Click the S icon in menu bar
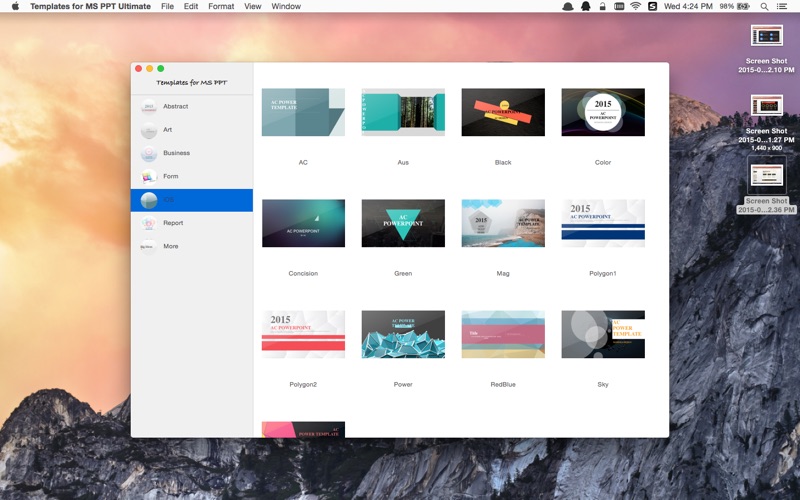800x500 pixels. click(652, 6)
